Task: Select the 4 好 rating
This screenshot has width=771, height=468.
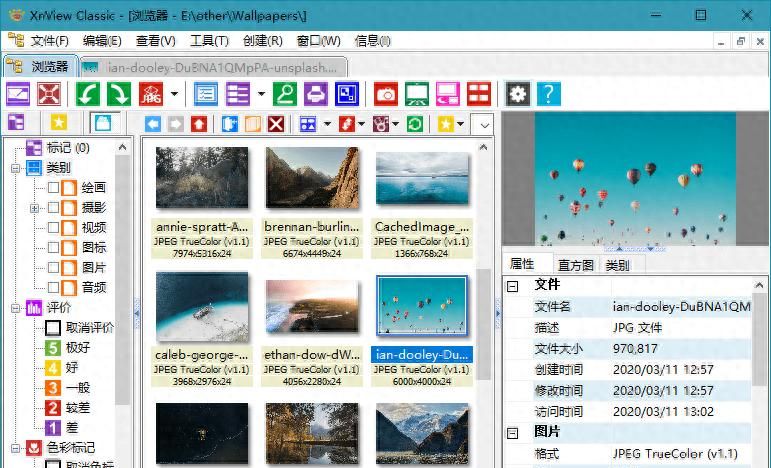Action: (62, 368)
